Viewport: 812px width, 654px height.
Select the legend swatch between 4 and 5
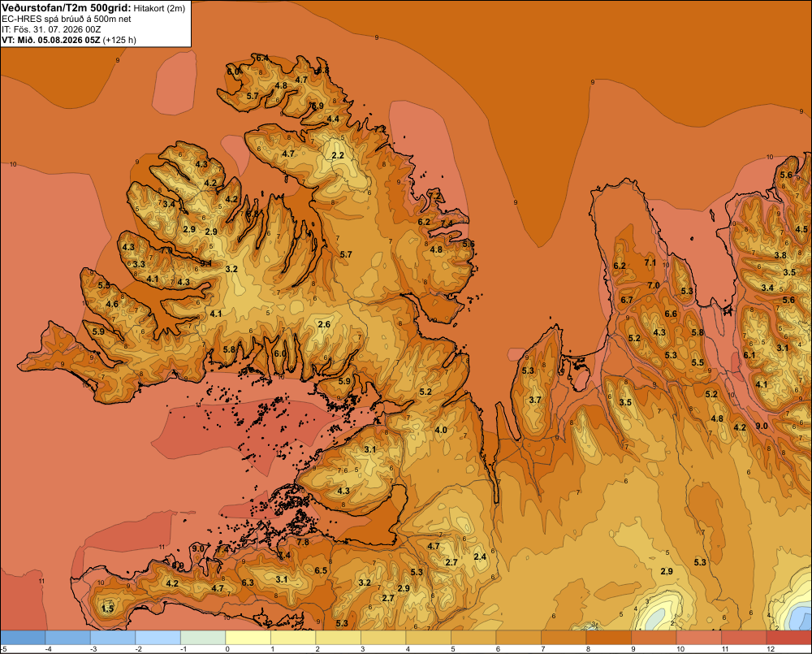(x=428, y=637)
